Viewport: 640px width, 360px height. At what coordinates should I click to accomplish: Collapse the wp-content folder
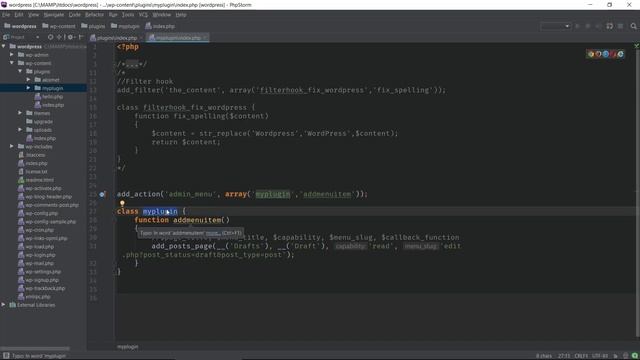12,63
